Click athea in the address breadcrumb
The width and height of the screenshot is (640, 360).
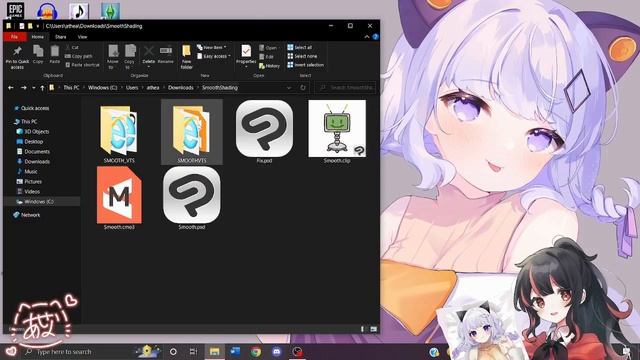153,88
